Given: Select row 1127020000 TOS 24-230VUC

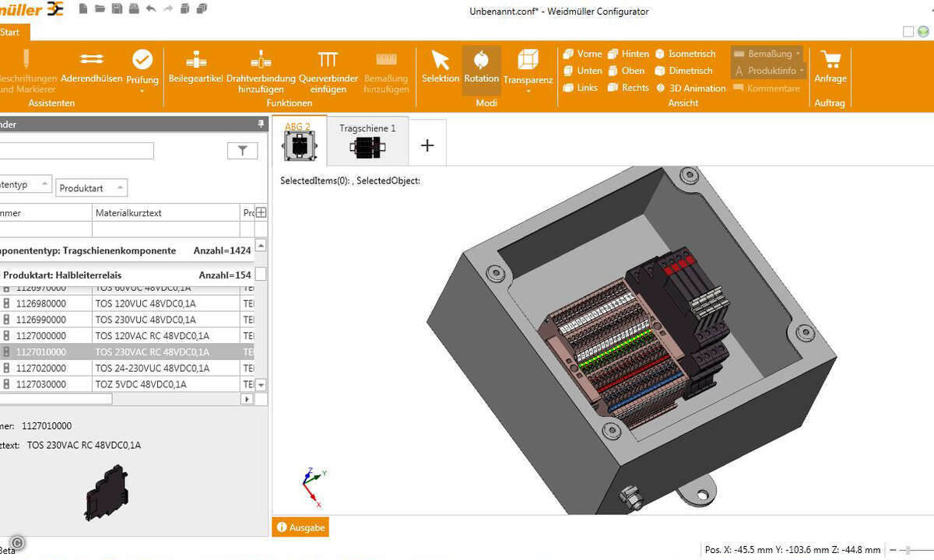Looking at the screenshot, I should tap(127, 369).
